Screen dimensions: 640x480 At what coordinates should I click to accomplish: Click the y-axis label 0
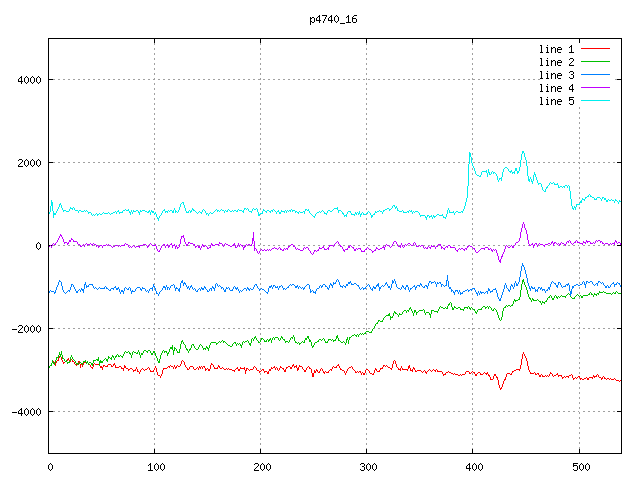pos(38,246)
